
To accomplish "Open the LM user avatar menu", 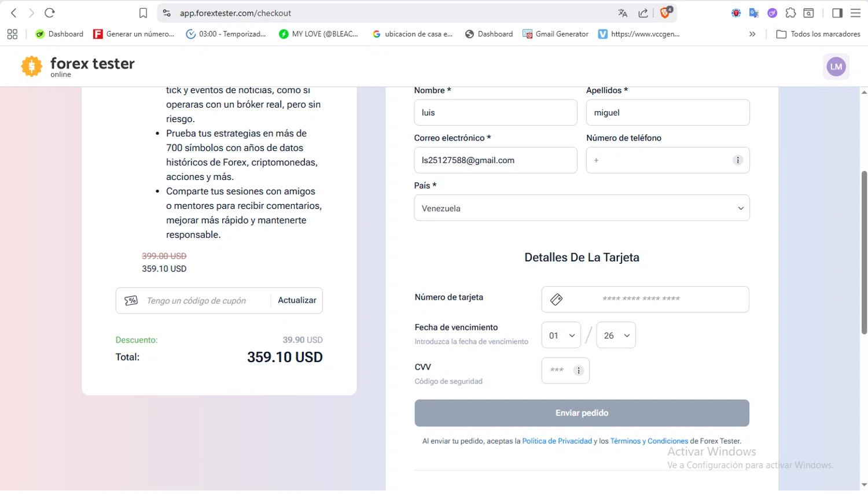I will (836, 67).
